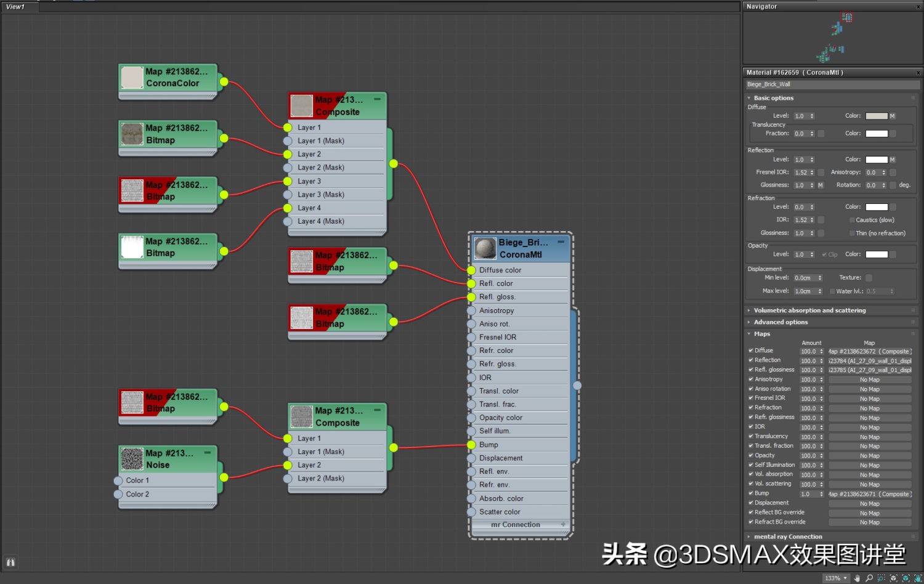Viewport: 924px width, 584px height.
Task: Activate the Zoom magnifier tool
Action: point(869,578)
